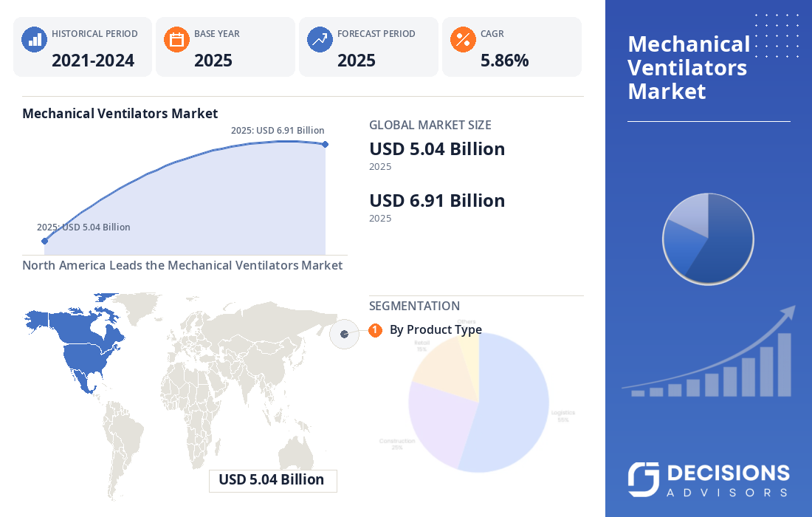Click the sidebar 'Mechanical Ventilators Market' title
Viewport: 812px width, 517px height.
click(689, 67)
